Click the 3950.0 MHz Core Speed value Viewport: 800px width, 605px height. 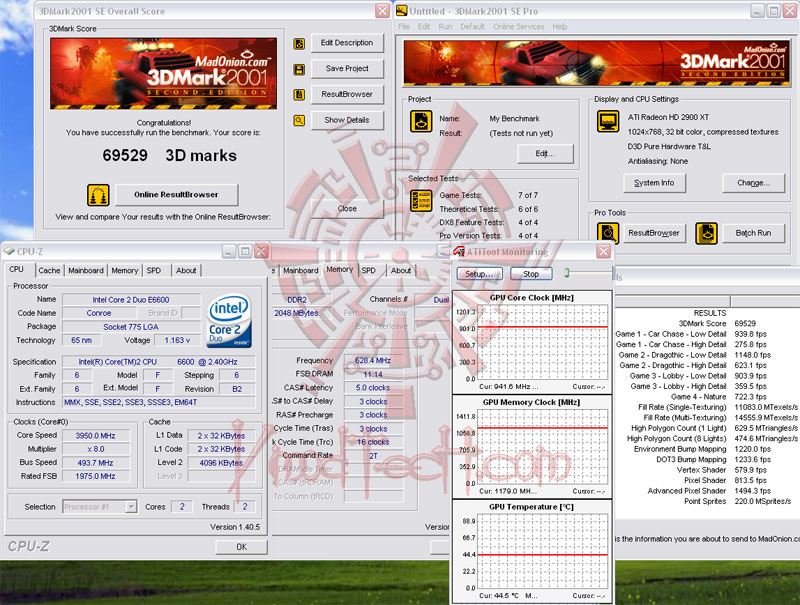95,436
